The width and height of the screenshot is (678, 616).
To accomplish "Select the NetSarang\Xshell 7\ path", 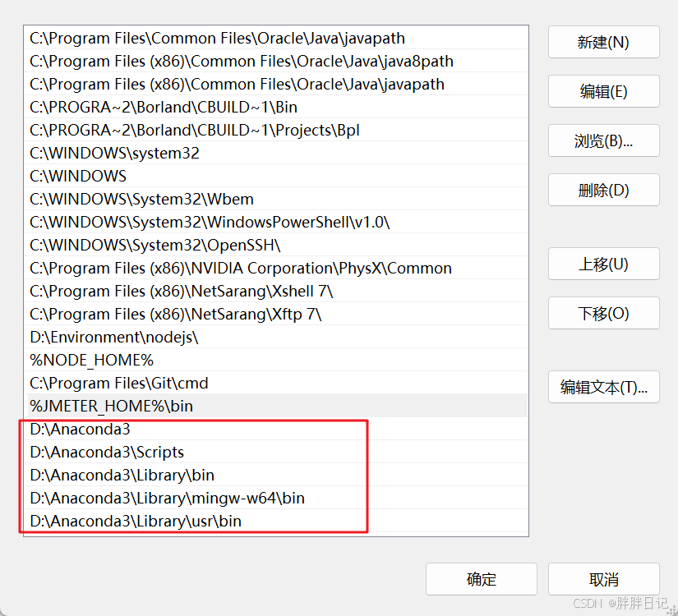I will click(276, 291).
